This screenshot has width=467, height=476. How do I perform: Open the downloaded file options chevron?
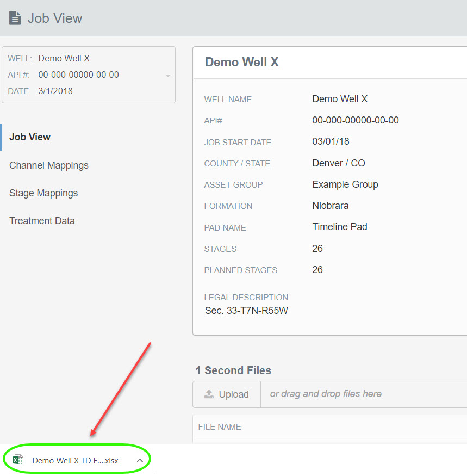(140, 460)
